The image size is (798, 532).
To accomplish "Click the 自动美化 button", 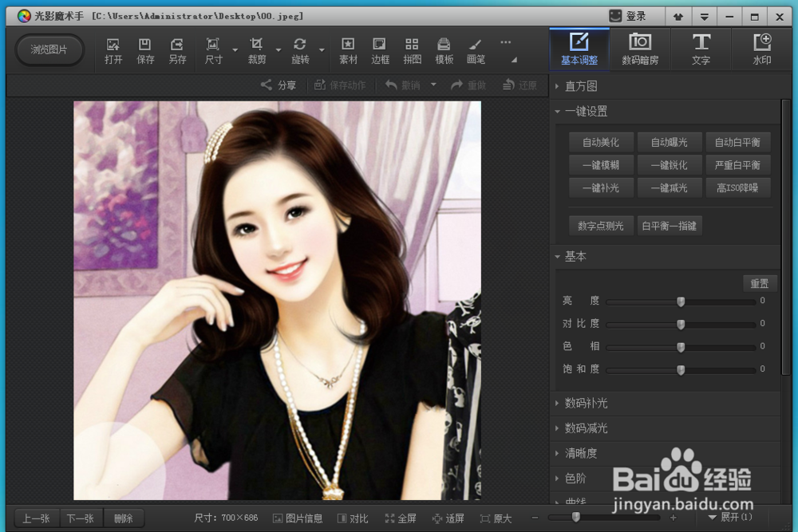I will [x=601, y=143].
